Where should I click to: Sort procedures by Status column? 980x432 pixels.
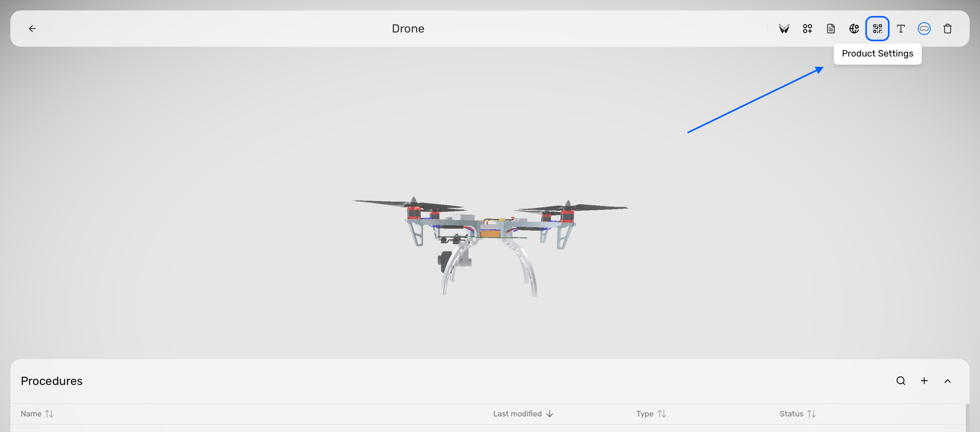pos(797,414)
